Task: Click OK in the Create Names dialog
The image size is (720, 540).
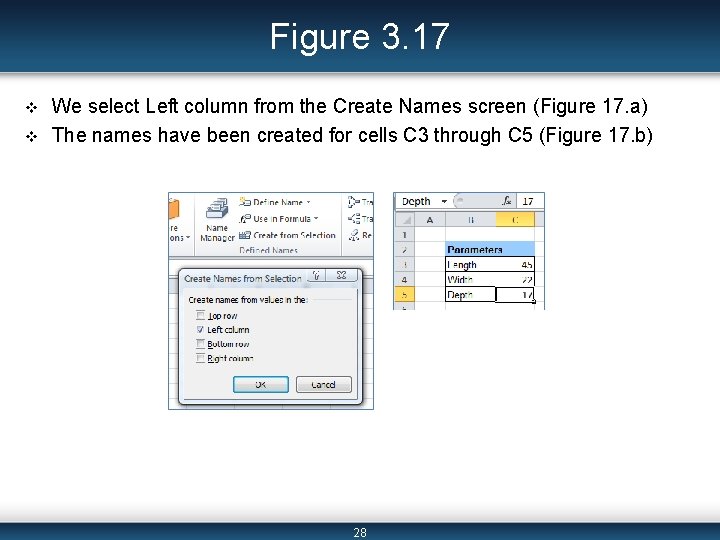Action: tap(261, 384)
